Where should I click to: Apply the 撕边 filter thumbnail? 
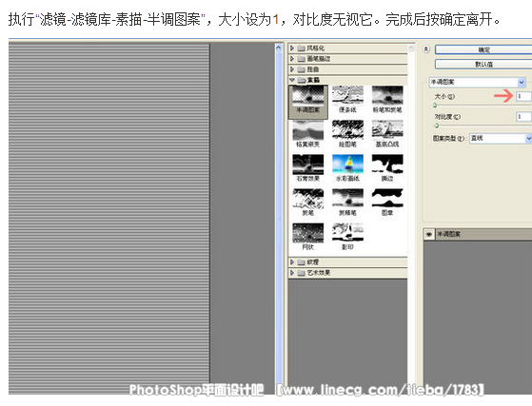point(387,167)
